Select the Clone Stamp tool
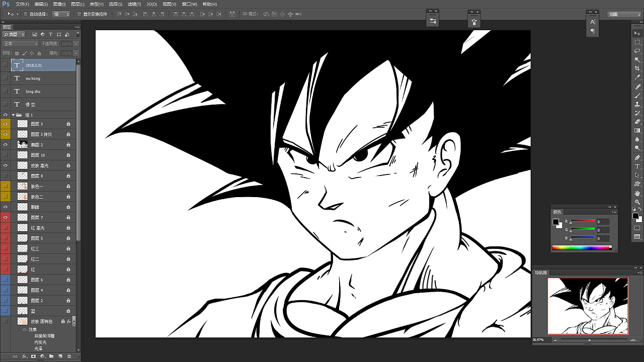The image size is (644, 362). (637, 105)
